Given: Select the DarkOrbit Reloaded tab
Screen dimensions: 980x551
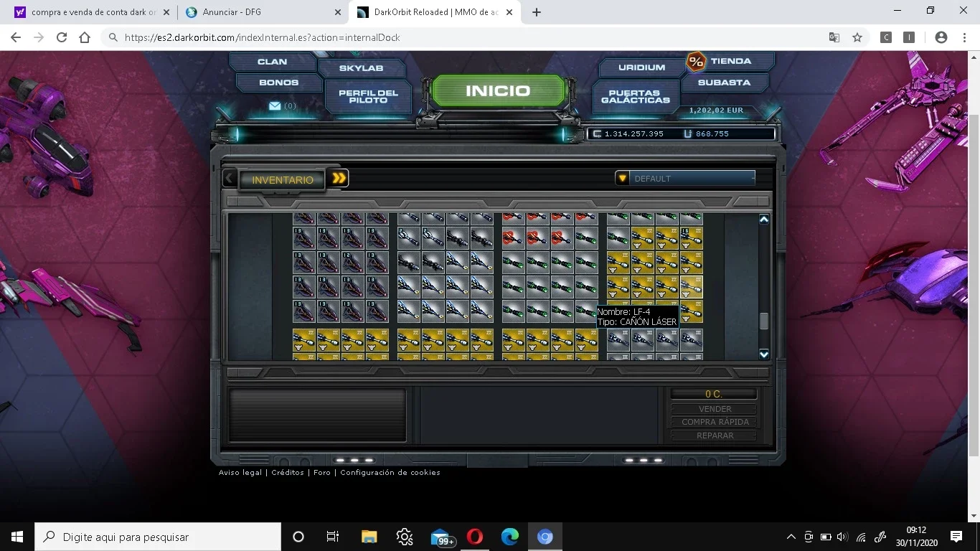Looking at the screenshot, I should 435,12.
